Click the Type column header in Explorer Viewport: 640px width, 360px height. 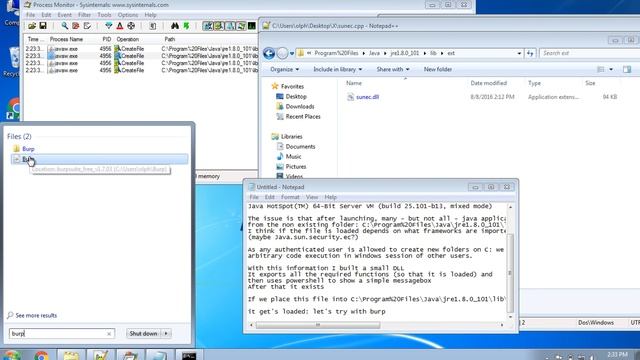coord(534,83)
